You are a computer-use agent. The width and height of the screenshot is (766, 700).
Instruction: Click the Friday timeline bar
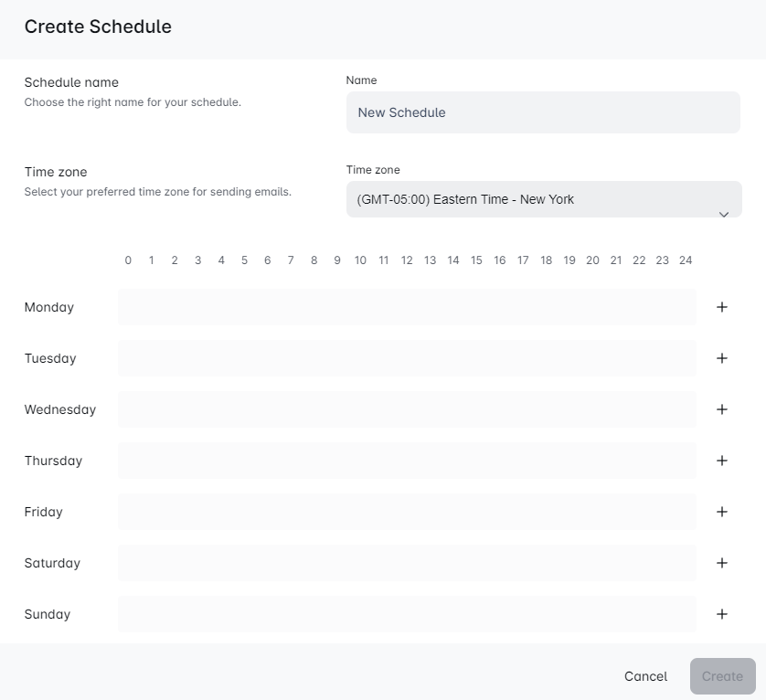pos(407,512)
